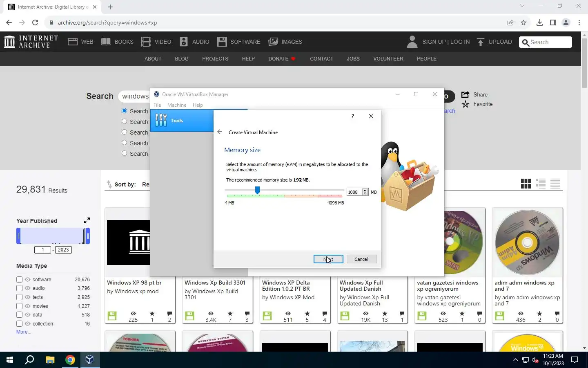The image size is (588, 368).
Task: Bookmark this page with the star icon
Action: pos(523,22)
